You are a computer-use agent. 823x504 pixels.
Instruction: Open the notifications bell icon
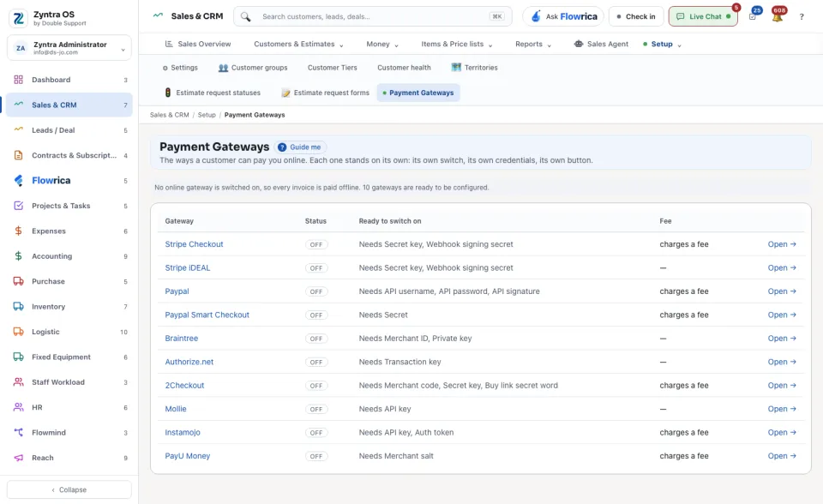tap(778, 17)
